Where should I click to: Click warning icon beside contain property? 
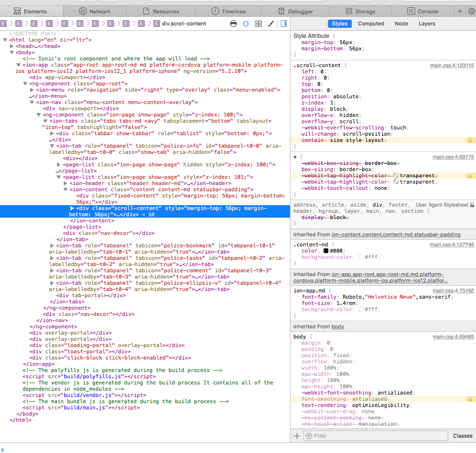(x=470, y=140)
